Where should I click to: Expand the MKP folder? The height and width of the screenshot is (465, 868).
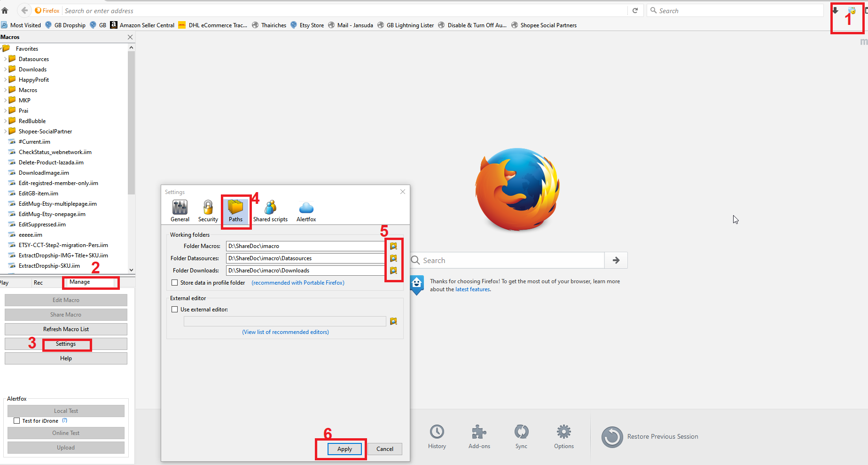point(5,101)
